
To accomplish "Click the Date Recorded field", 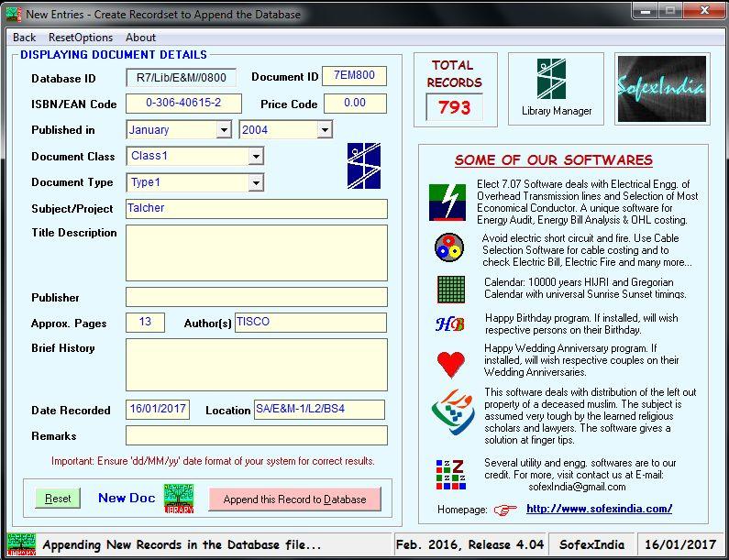I will (158, 410).
